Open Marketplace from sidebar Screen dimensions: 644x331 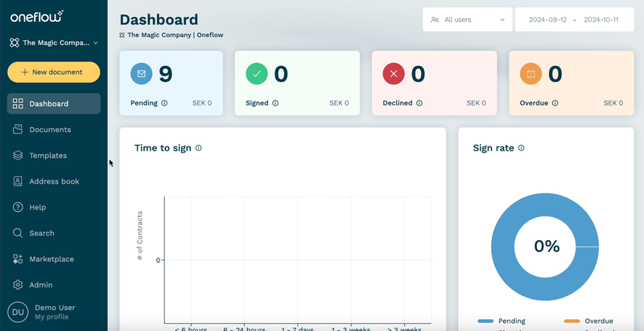point(54,259)
